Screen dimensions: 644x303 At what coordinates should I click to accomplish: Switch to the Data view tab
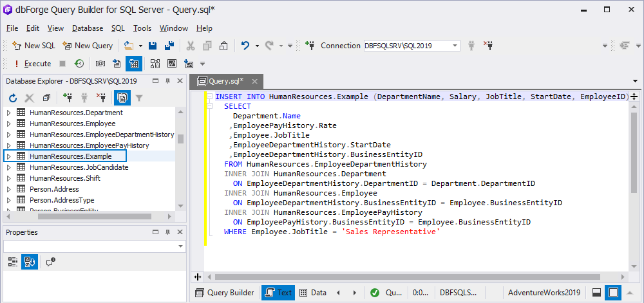click(x=313, y=292)
